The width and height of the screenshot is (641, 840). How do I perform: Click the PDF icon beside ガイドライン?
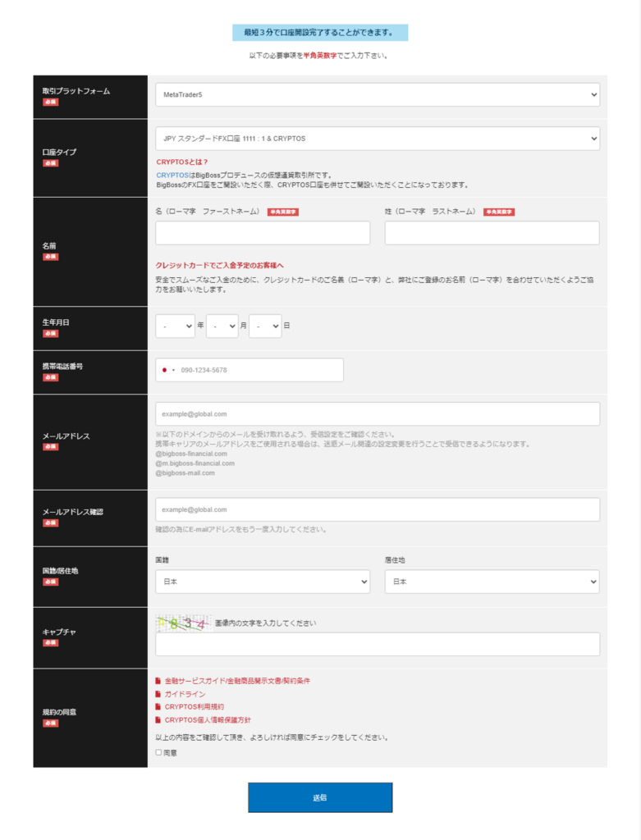pos(158,694)
